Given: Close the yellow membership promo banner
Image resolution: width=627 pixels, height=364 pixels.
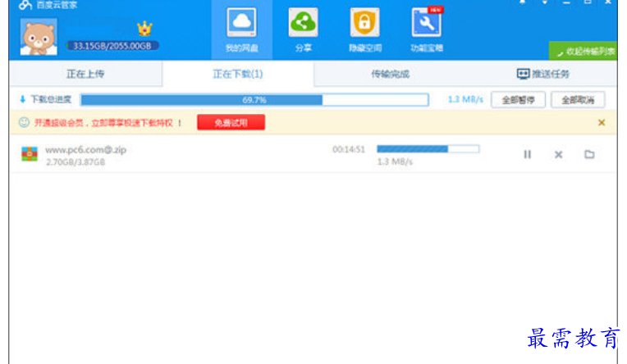Looking at the screenshot, I should 602,123.
